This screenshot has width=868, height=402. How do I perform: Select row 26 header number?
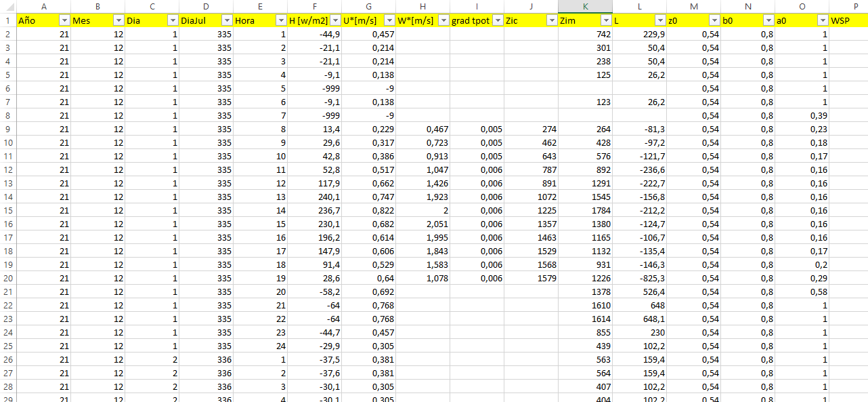(x=7, y=359)
